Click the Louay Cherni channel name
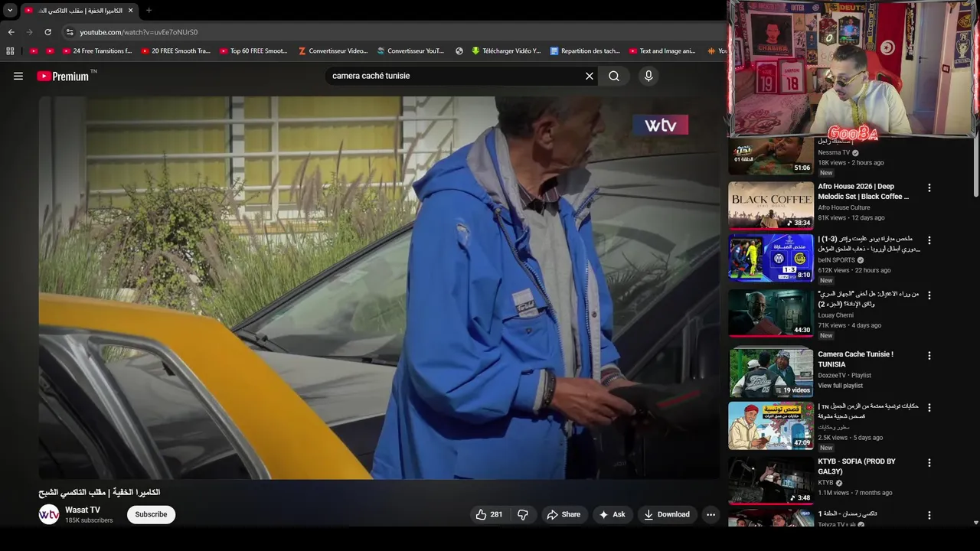 click(835, 315)
